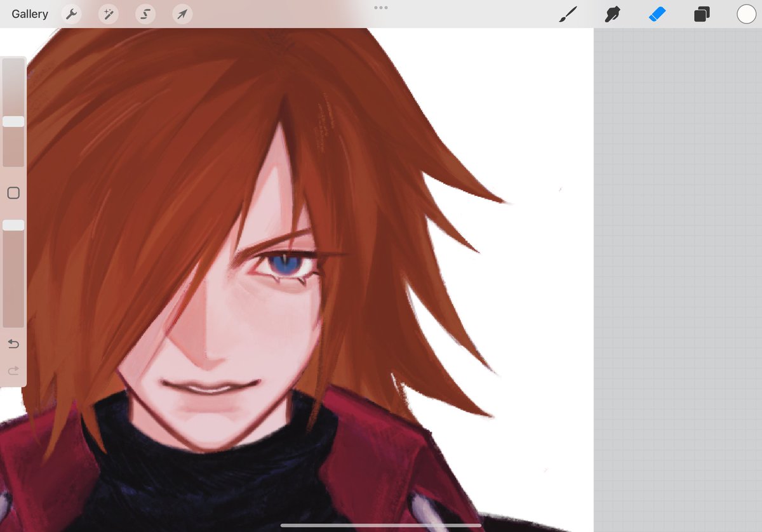Redo with the lower sidebar arrow
This screenshot has height=532, width=762.
coord(13,370)
